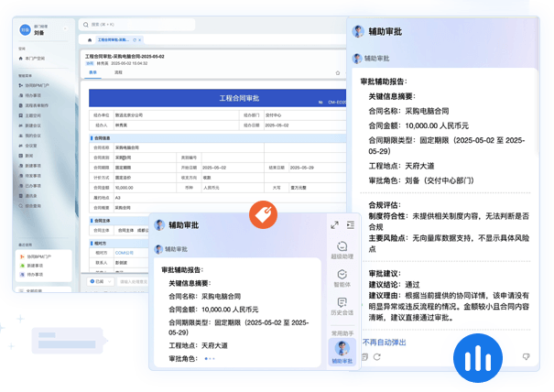Open 待发事项 sidebar item
The image size is (554, 392).
[30, 176]
